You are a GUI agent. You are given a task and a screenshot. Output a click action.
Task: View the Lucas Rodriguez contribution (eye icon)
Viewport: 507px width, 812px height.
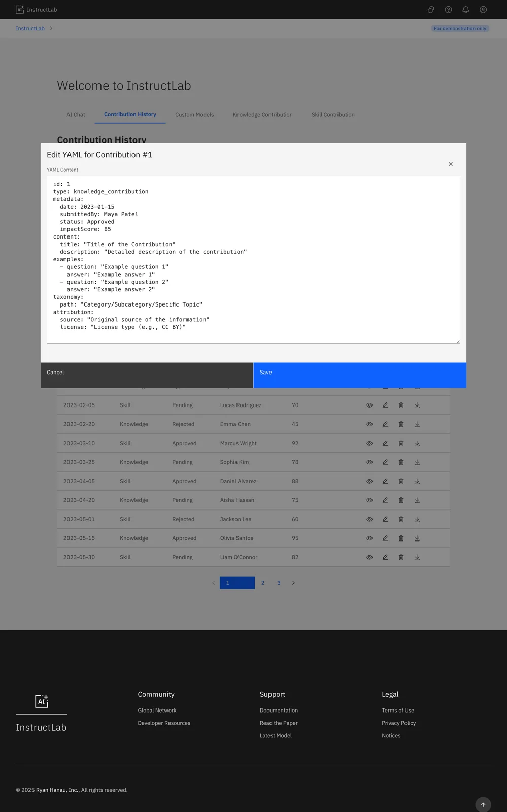click(369, 405)
